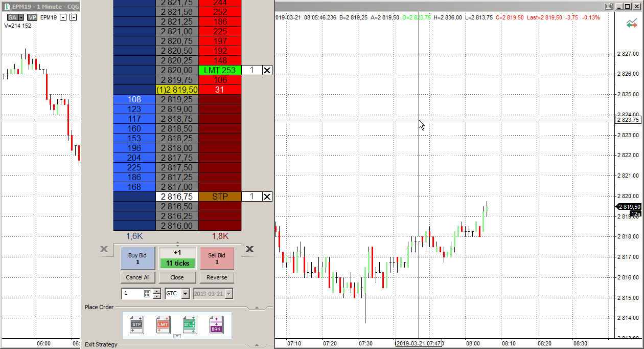Click the 12s bar countdown label
This screenshot has height=349, width=644.
635,214
